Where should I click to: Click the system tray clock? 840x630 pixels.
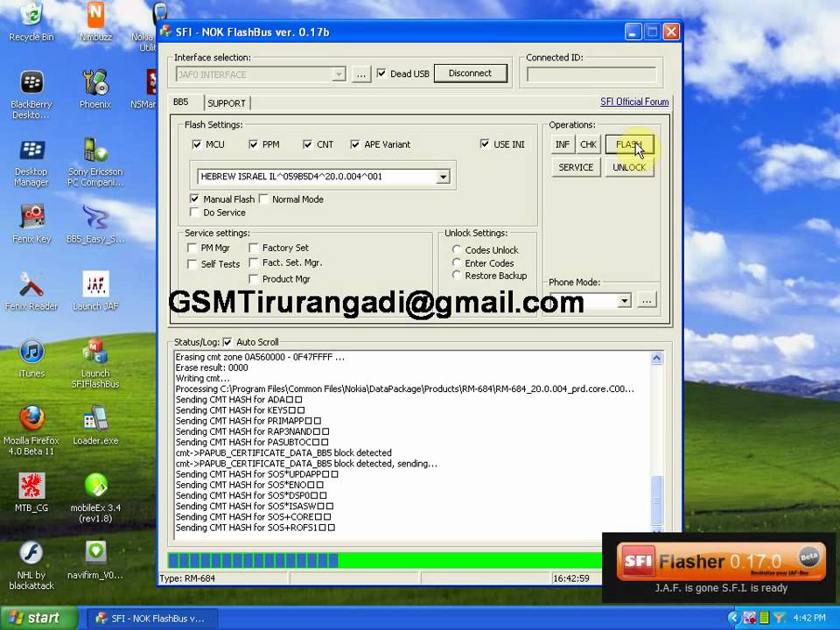[x=809, y=618]
